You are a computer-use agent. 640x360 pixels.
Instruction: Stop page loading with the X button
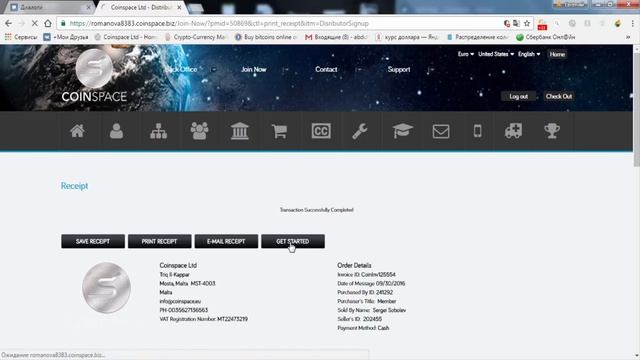click(35, 23)
